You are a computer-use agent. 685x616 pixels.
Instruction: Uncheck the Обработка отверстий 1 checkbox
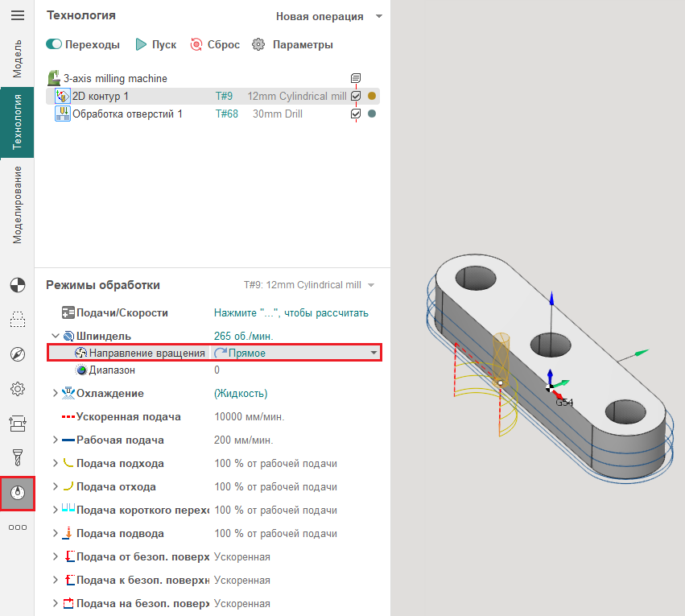356,114
